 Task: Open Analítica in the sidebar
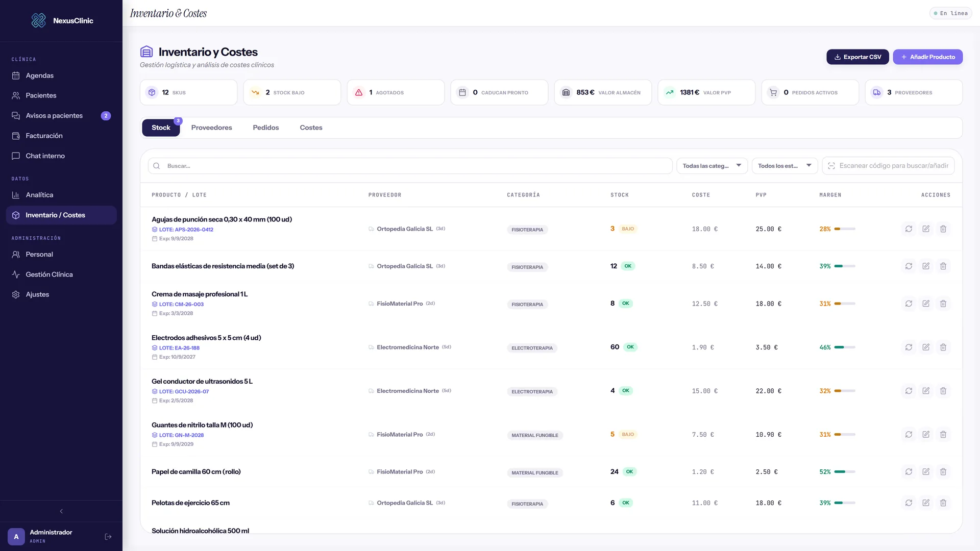tap(61, 195)
